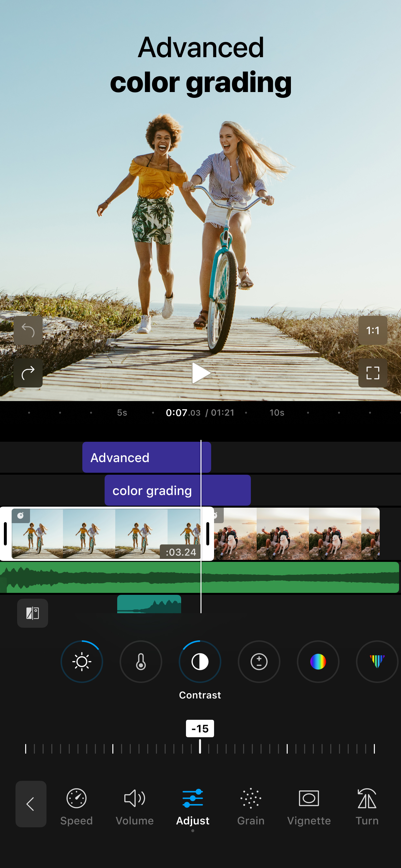Viewport: 401px width, 868px height.
Task: Open the Volume tool
Action: (135, 807)
